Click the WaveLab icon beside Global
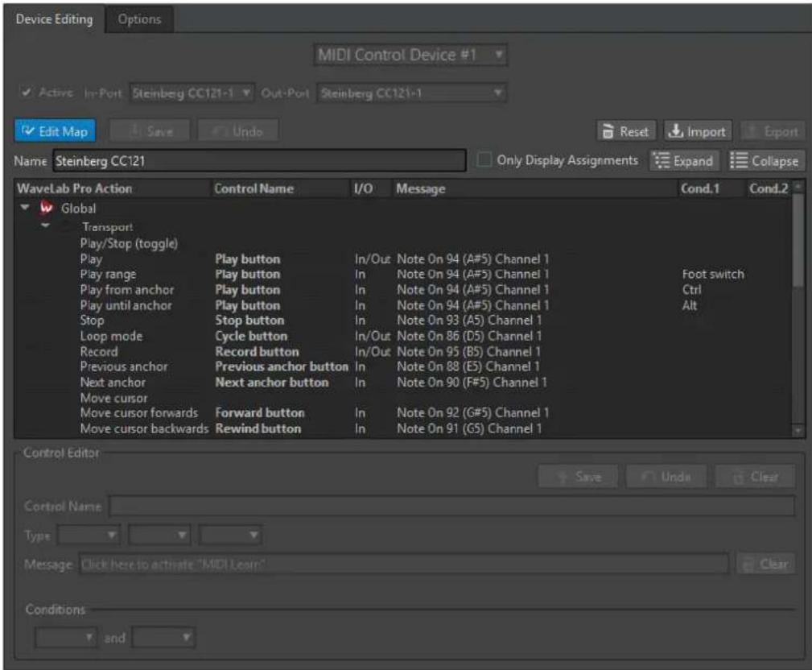The width and height of the screenshot is (812, 670). (47, 208)
